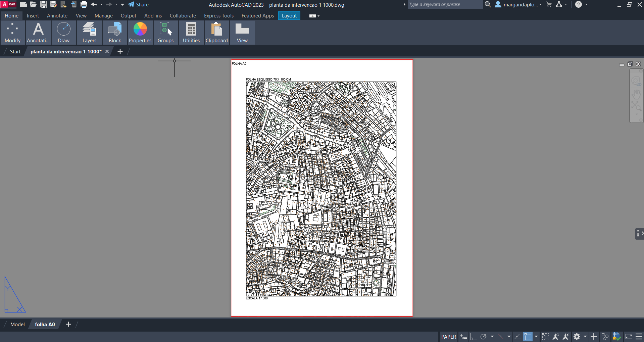644x342 pixels.
Task: Open the Layers ribbon panel
Action: pos(89,33)
